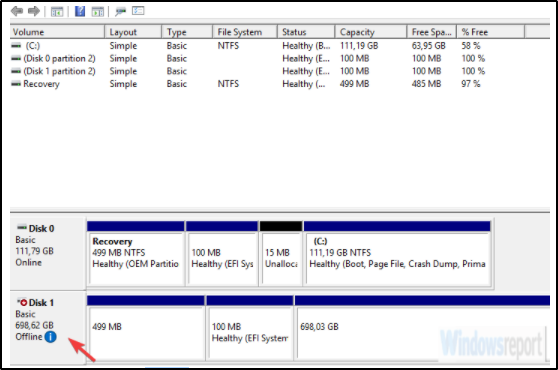Viewport: 558px width, 370px height.
Task: Click the Offline status text of Disk 1
Action: click(29, 337)
